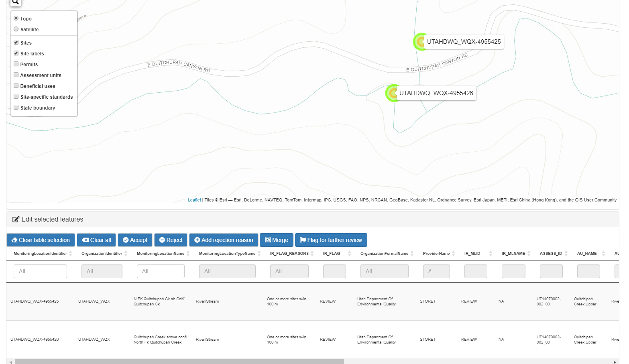Image resolution: width=629 pixels, height=364 pixels.
Task: Click the minus icon on the Reject button
Action: [162, 240]
